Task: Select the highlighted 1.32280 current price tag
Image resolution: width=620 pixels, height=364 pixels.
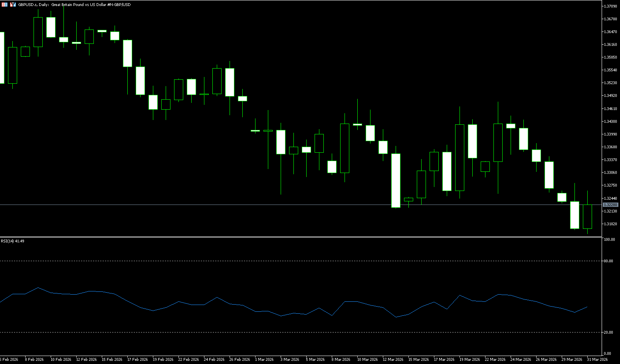Action: (x=610, y=205)
